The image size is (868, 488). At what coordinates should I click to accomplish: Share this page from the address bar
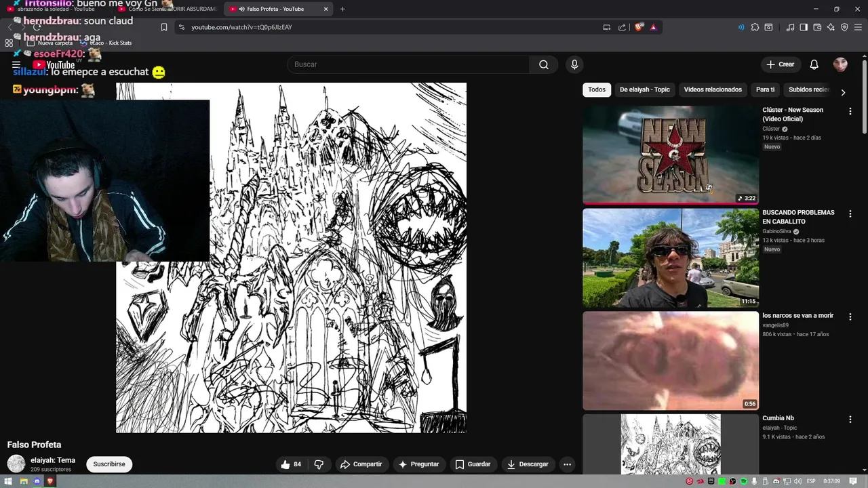622,27
